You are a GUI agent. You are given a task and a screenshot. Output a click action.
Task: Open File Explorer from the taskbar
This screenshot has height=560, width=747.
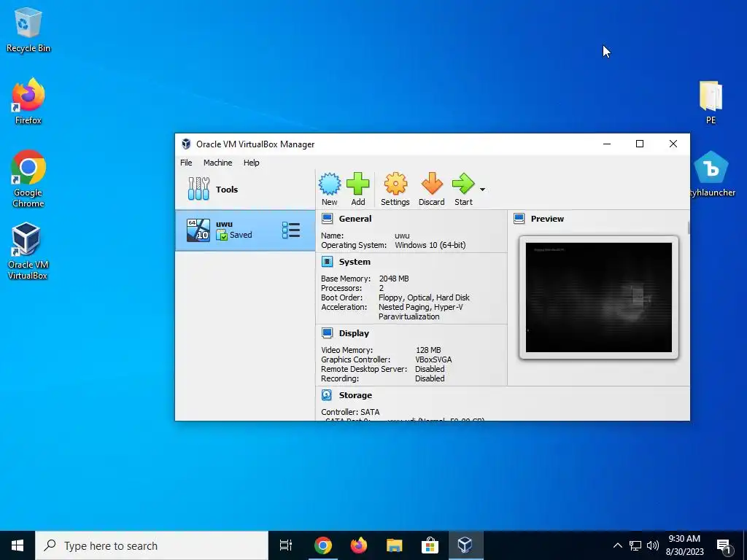(x=394, y=545)
